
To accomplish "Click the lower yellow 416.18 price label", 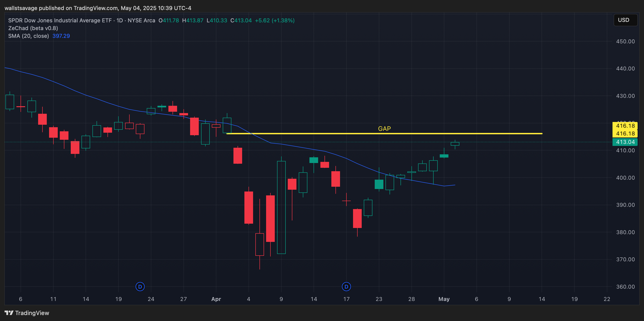I will pyautogui.click(x=625, y=133).
